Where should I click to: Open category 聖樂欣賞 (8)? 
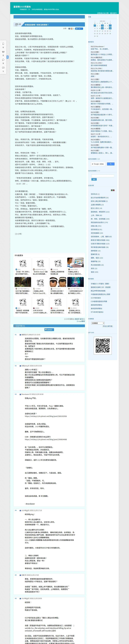point(95,254)
